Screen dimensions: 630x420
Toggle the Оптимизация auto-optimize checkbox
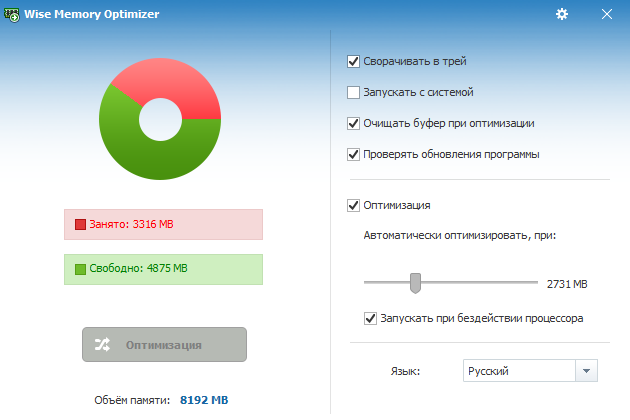click(x=353, y=205)
